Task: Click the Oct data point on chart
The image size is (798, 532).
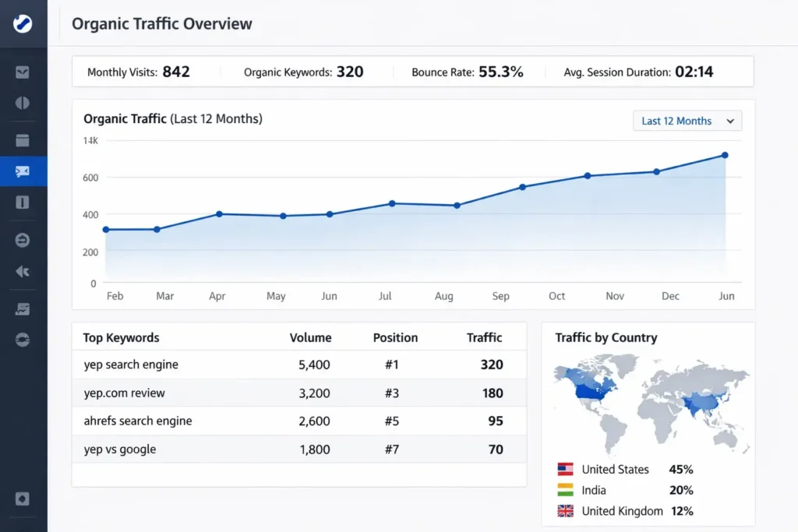Action: (588, 175)
